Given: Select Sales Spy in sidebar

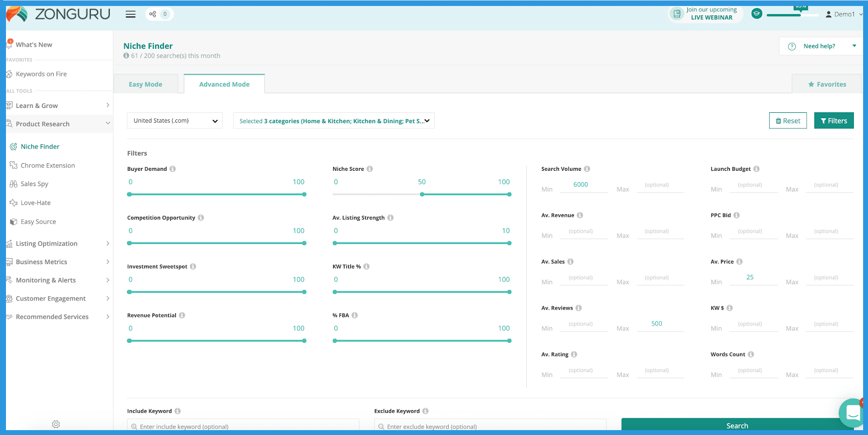Looking at the screenshot, I should coord(34,184).
